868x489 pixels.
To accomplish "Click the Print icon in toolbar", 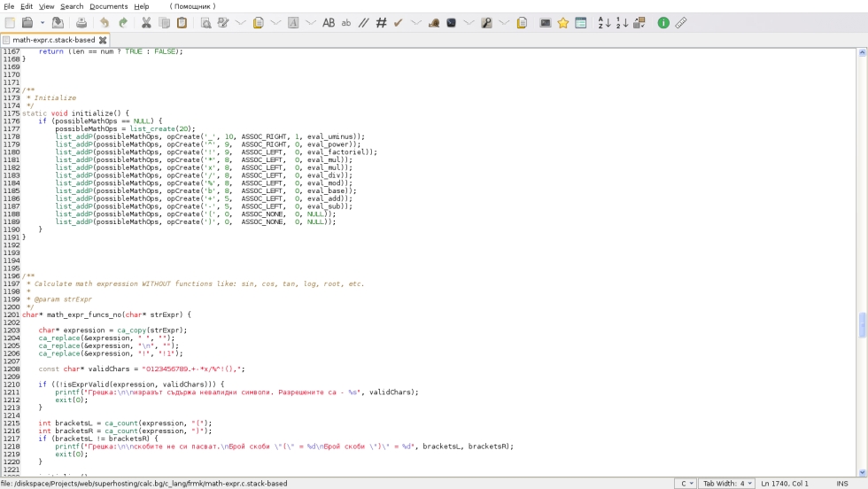I will tap(81, 23).
